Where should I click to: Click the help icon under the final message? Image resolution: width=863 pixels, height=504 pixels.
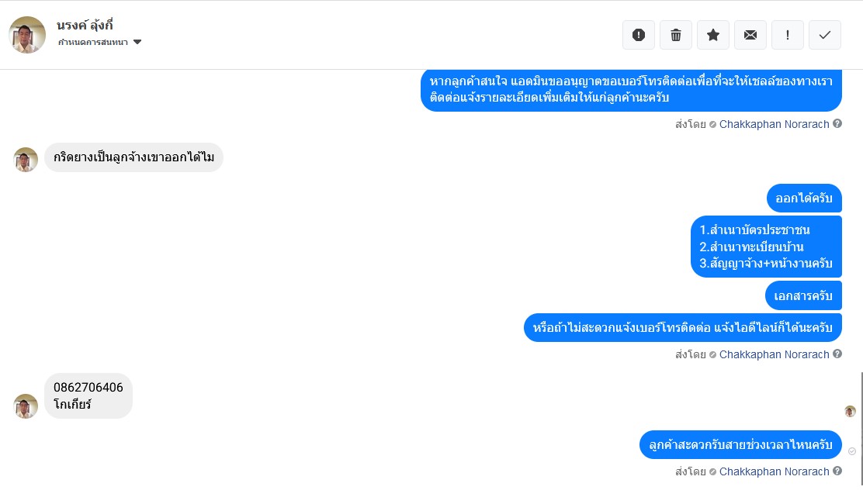click(x=837, y=471)
